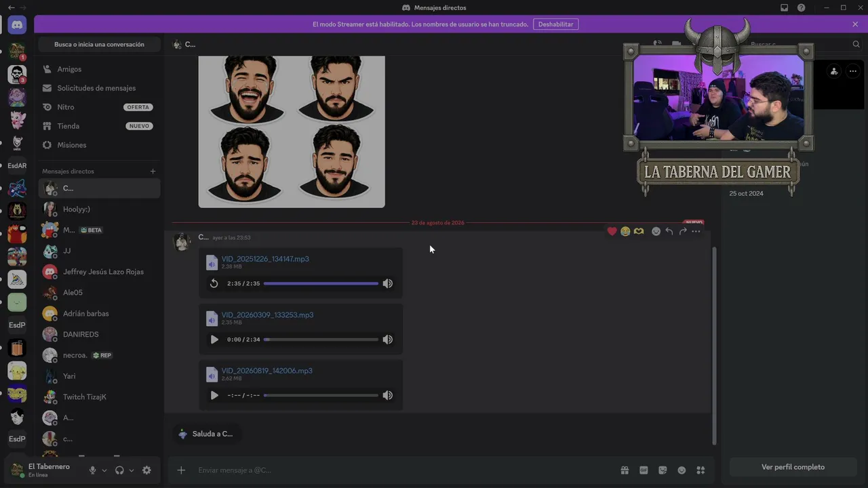This screenshot has height=488, width=868.
Task: Forward the message with arrow icon
Action: 683,231
